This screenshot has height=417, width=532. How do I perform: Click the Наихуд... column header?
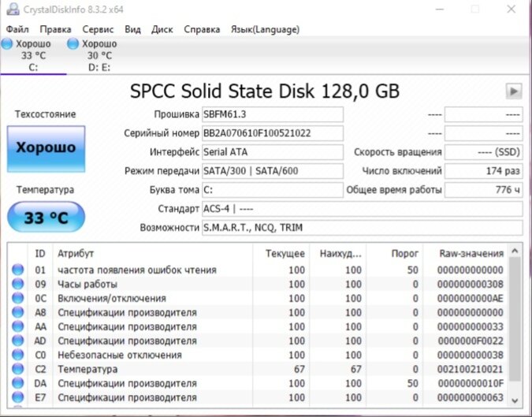337,254
